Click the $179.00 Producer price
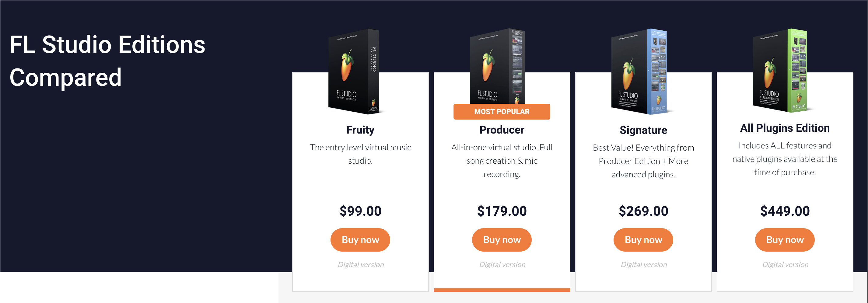This screenshot has width=868, height=303. point(502,211)
